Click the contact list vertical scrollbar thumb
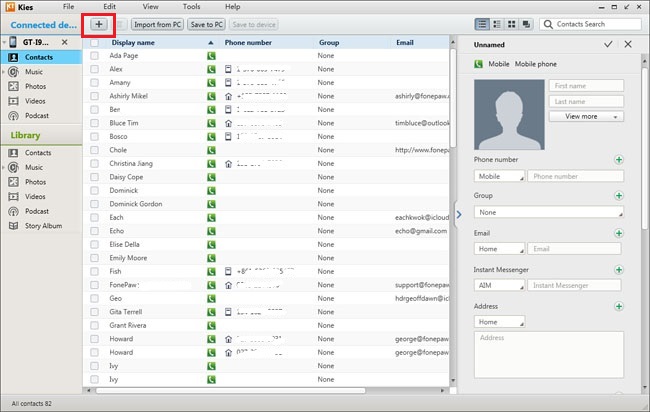 point(453,98)
